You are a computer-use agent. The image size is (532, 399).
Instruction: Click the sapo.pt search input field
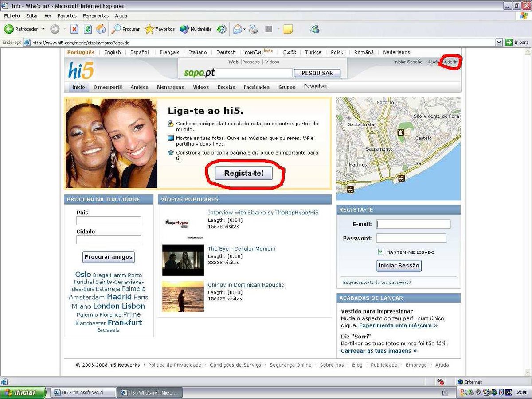pos(254,73)
